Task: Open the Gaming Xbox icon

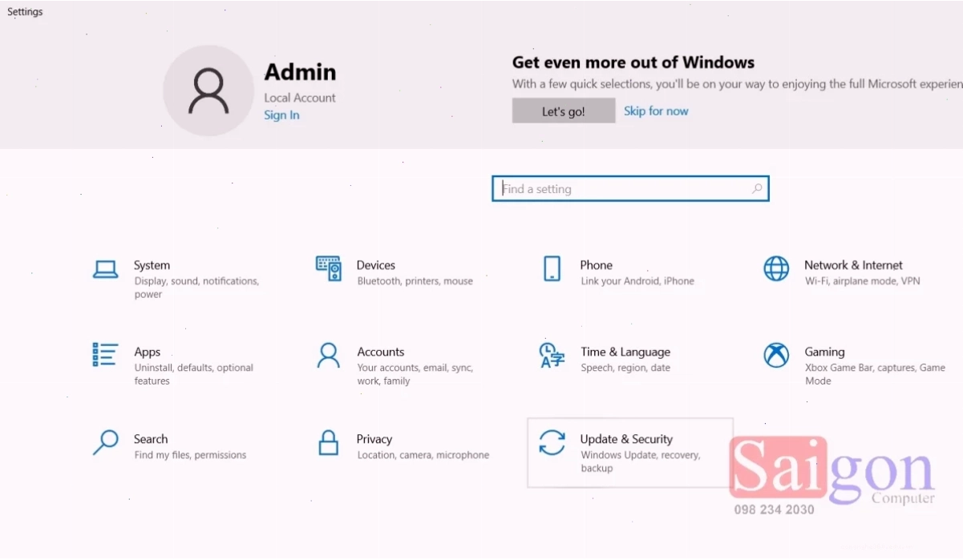Action: 776,355
